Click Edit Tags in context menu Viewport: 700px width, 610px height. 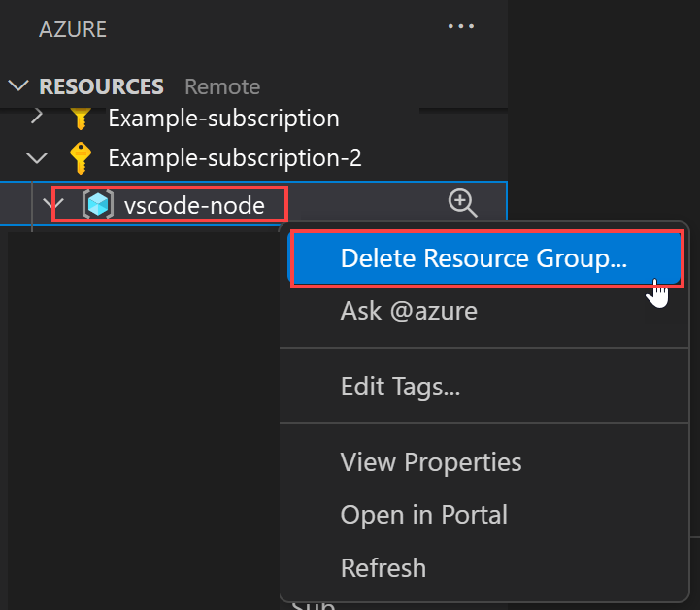400,387
